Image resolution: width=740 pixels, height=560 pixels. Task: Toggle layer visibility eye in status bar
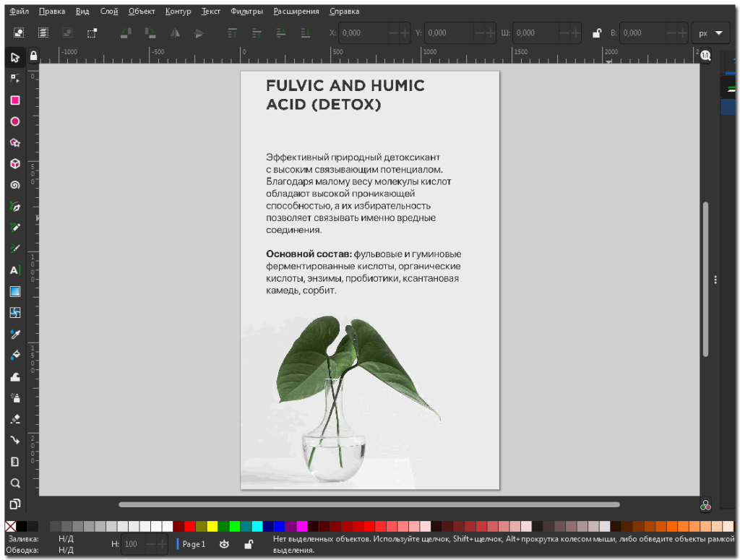coord(224,544)
